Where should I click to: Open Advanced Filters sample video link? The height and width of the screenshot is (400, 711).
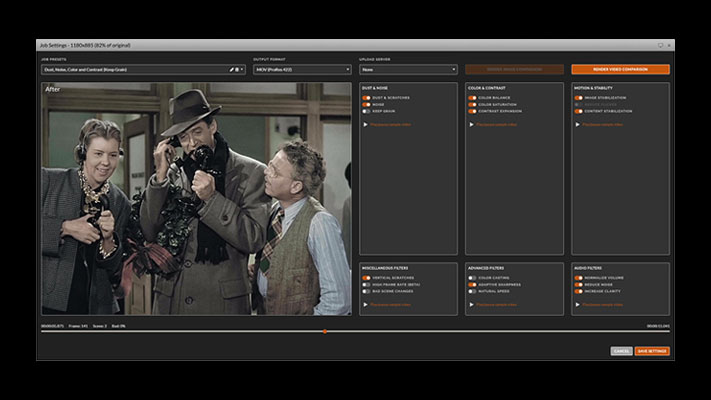(497, 304)
